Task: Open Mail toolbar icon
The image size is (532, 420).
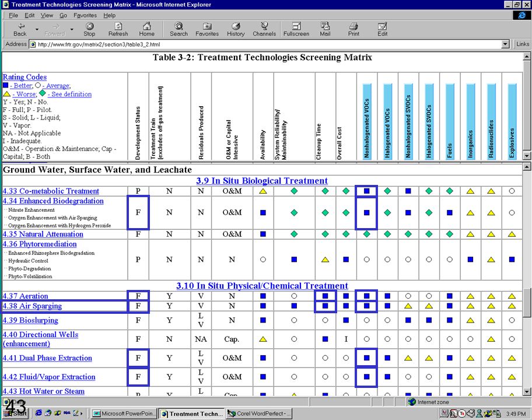Action: pos(325,30)
